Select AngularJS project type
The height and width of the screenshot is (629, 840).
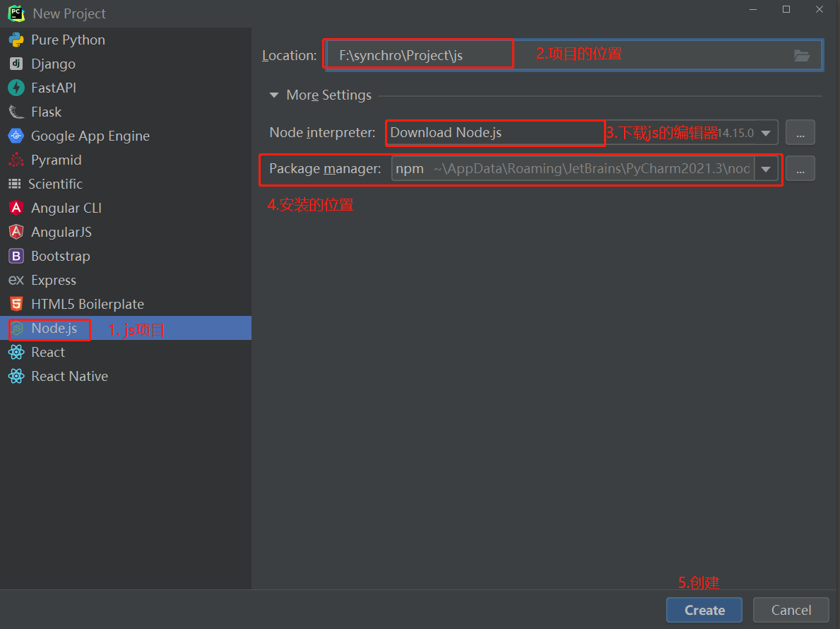(x=125, y=232)
